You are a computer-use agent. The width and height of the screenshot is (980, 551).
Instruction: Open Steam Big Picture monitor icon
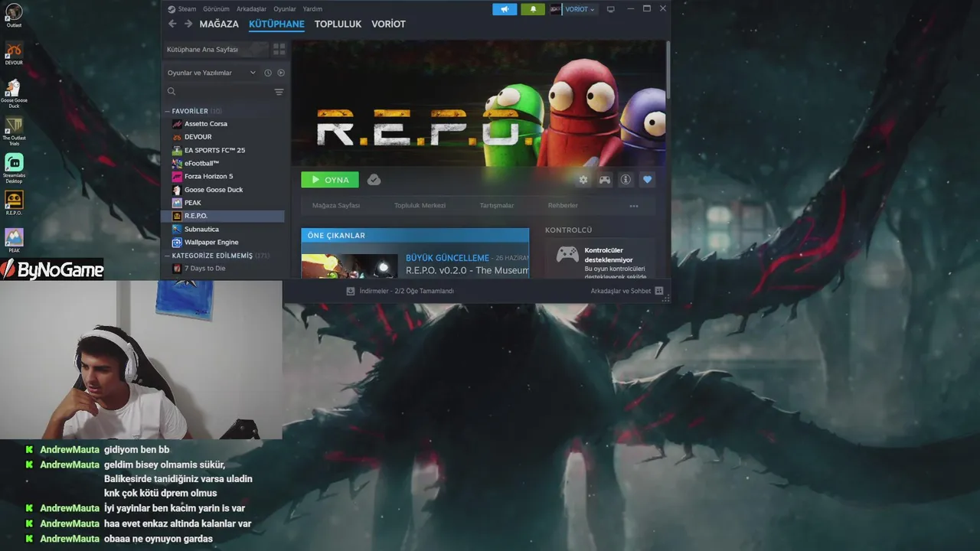(x=610, y=9)
